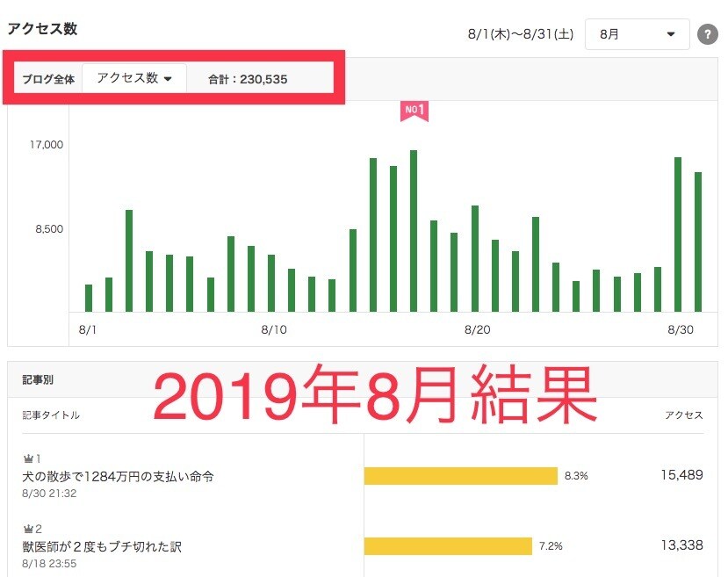Screen dimensions: 728x577
Task: Click the 8/30 axis label
Action: pyautogui.click(x=681, y=330)
